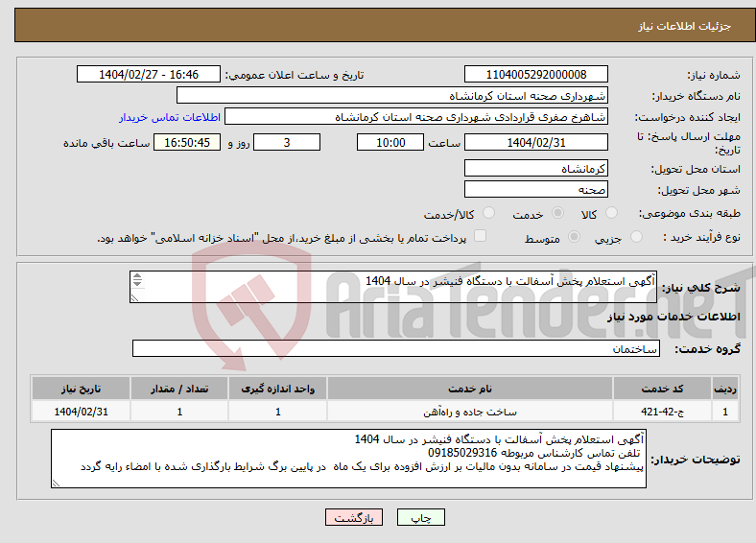
Task: Click the cell ساخت جاده و راه‌آهن
Action: tap(470, 412)
